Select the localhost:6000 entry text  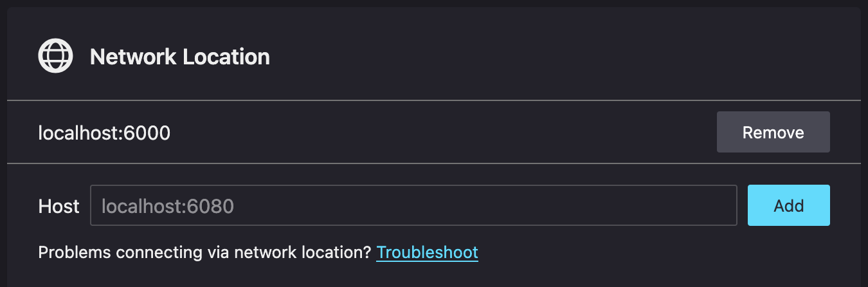point(104,133)
